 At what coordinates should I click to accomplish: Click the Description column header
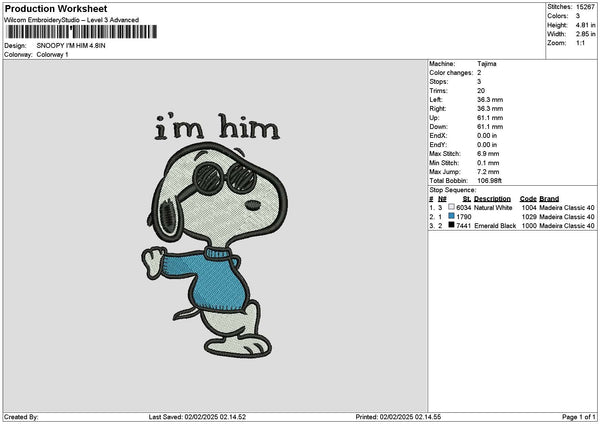coord(492,198)
